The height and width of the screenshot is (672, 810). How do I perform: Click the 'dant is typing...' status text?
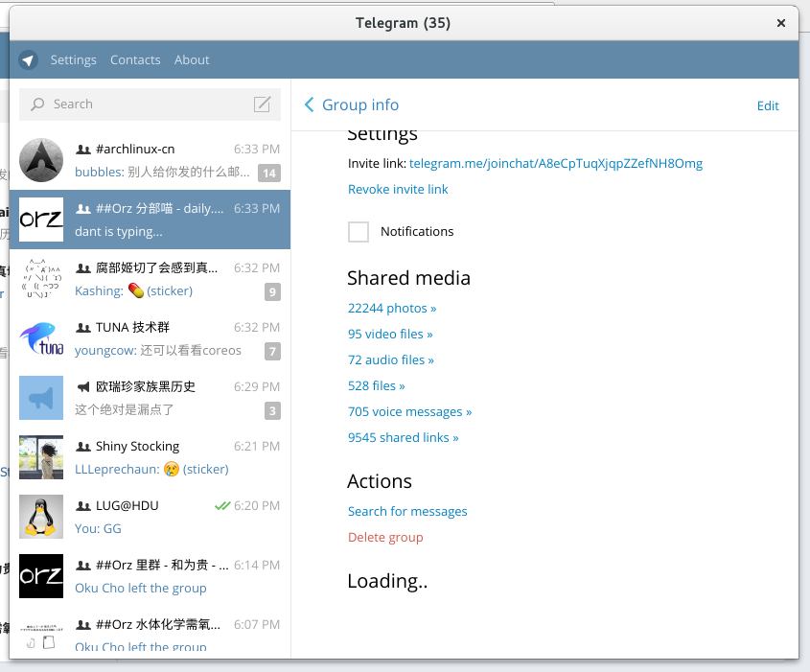[x=119, y=232]
